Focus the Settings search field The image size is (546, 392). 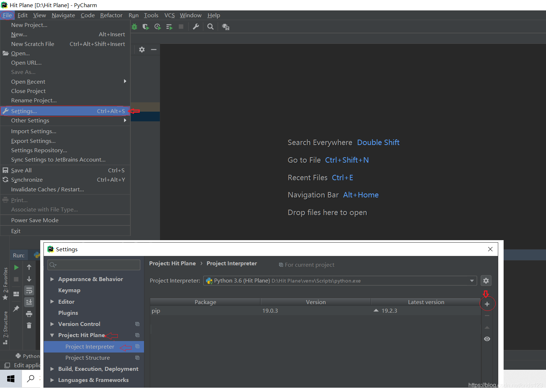[x=94, y=265]
